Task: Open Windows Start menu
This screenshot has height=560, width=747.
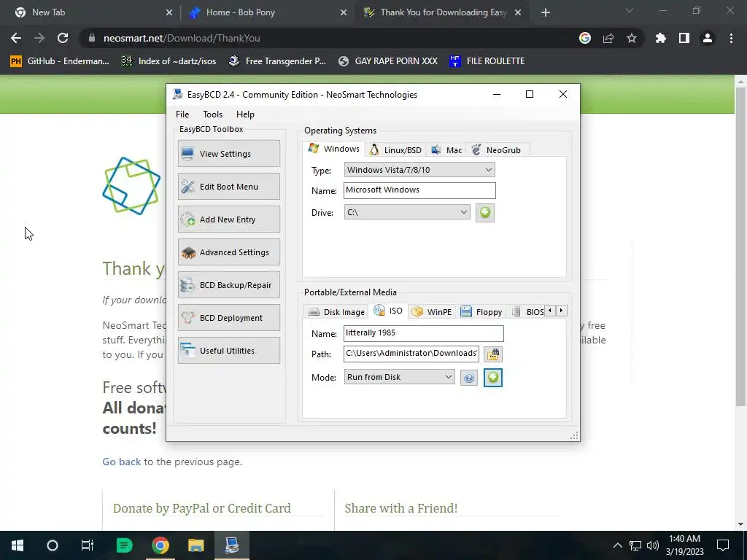Action: 18,545
